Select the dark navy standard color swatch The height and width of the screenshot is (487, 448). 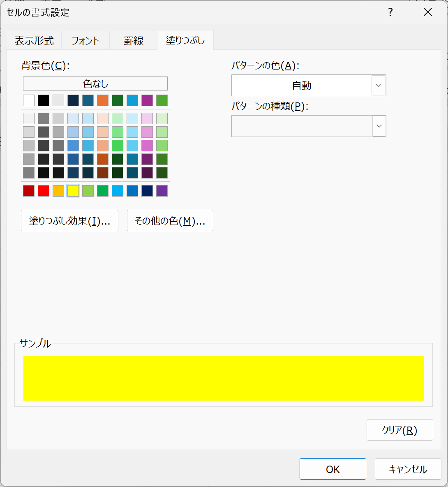[147, 191]
